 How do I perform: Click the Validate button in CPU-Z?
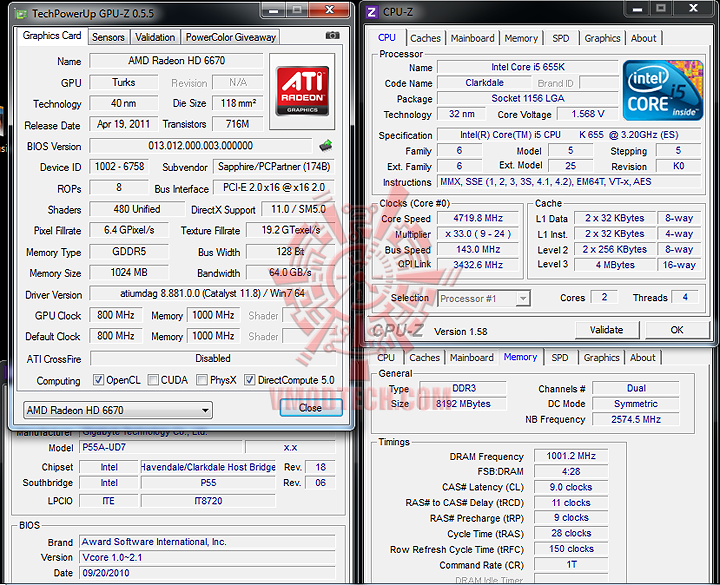tap(607, 330)
